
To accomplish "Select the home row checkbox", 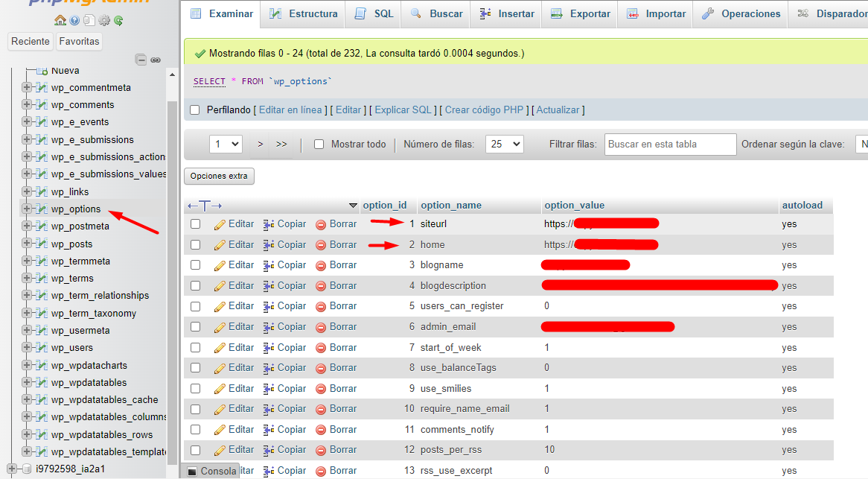I will (x=195, y=244).
